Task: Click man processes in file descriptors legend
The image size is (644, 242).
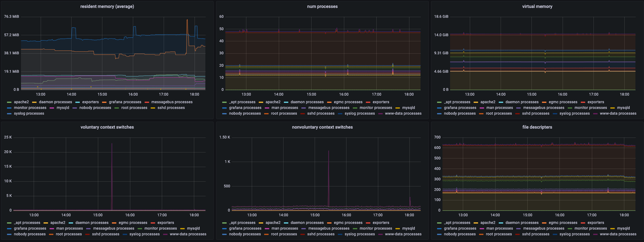Action: point(500,228)
